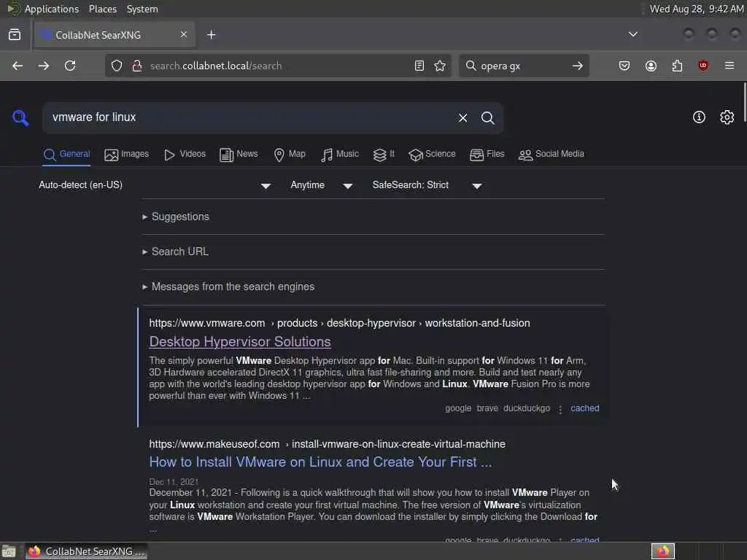Switch to the Science category tab

pyautogui.click(x=432, y=155)
